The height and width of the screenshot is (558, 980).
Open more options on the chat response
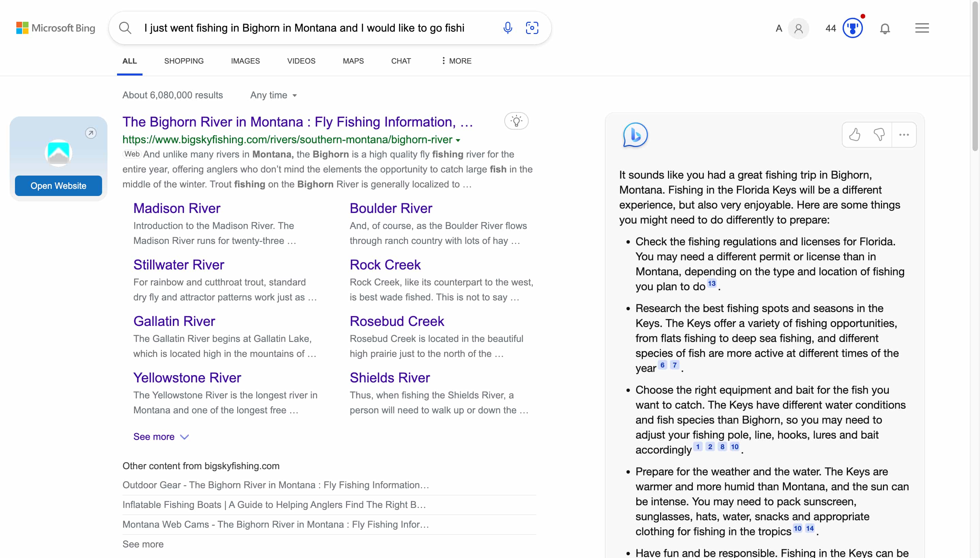click(904, 134)
